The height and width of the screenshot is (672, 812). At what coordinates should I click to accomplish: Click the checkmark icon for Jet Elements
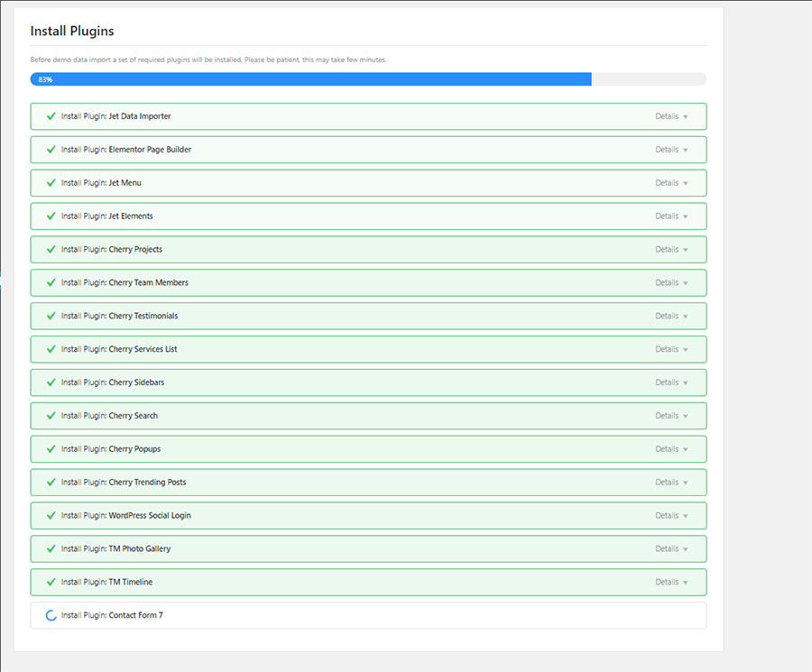51,216
